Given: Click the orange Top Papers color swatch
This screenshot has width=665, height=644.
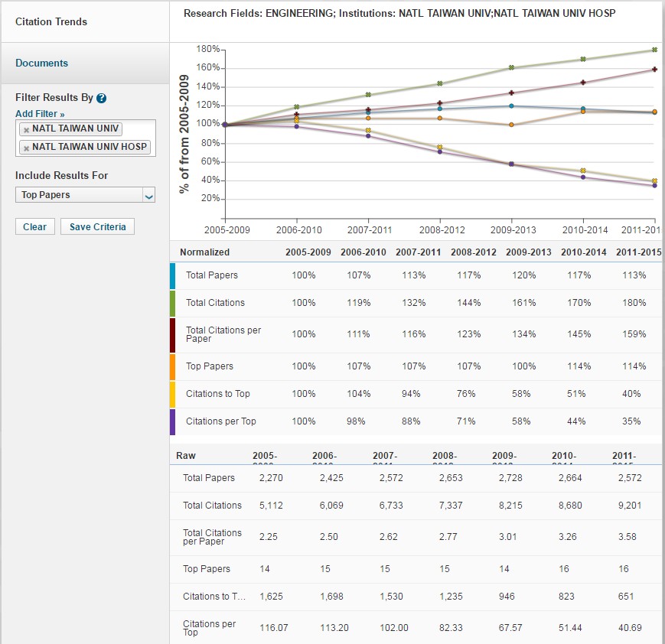Looking at the screenshot, I should coord(173,366).
